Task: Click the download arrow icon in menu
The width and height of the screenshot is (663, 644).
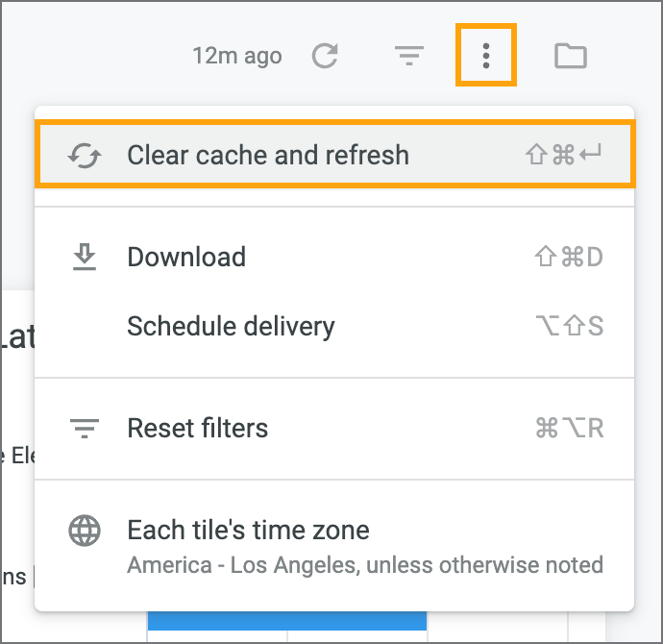Action: pos(85,258)
